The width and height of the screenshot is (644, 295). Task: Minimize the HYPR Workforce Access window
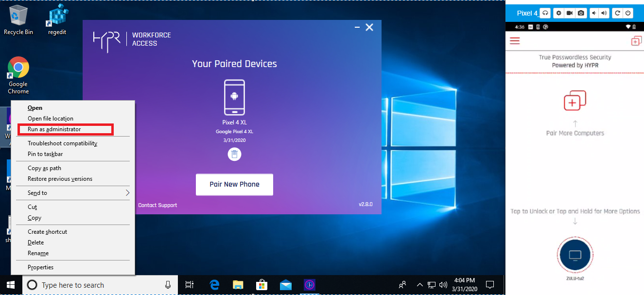tap(357, 28)
